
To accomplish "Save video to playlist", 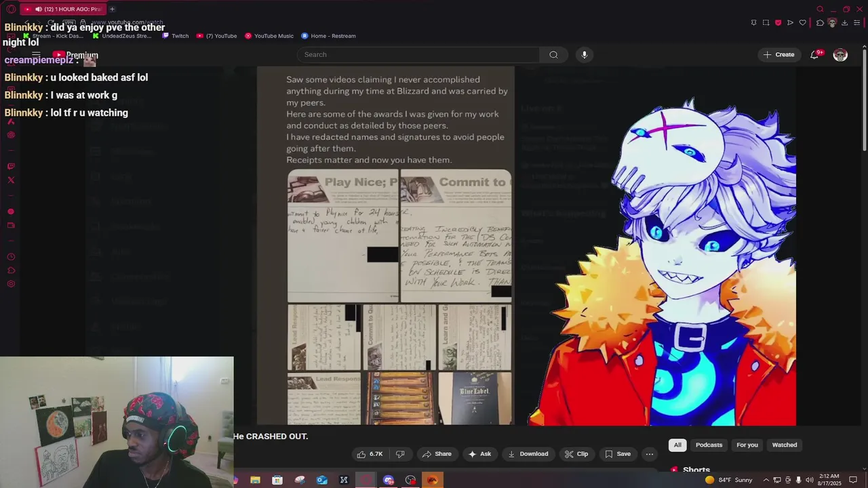I will tap(618, 454).
